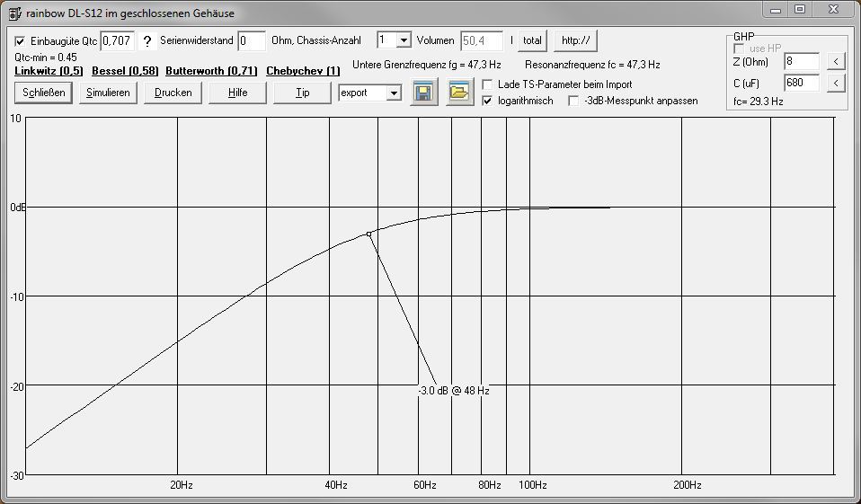Enable Lade TS-Parameter beim Import
Image resolution: width=861 pixels, height=504 pixels.
(487, 84)
